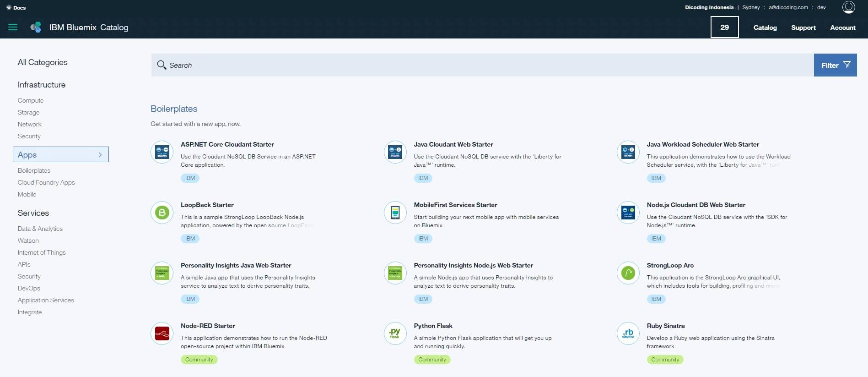The image size is (868, 377).
Task: Open Data & Analytics category
Action: [40, 229]
